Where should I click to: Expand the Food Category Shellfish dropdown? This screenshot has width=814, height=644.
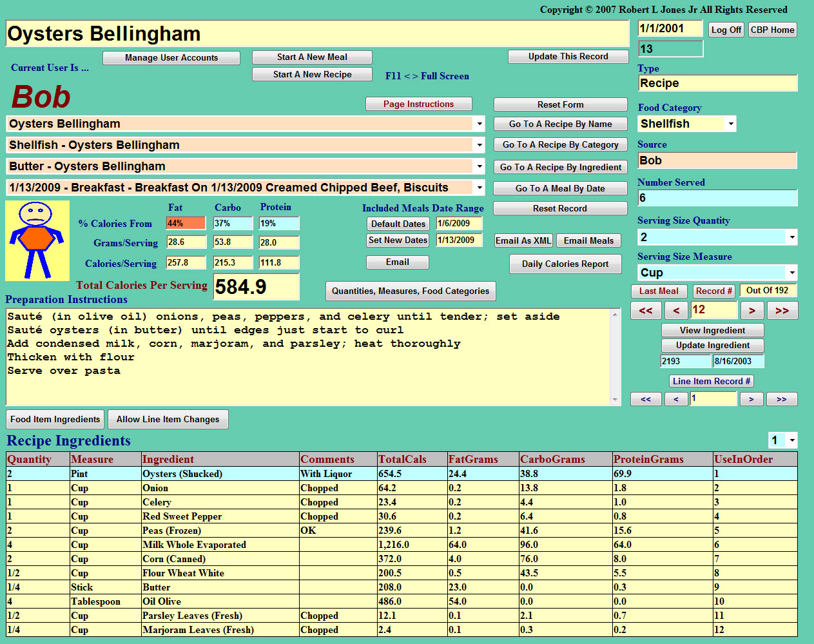[x=730, y=124]
